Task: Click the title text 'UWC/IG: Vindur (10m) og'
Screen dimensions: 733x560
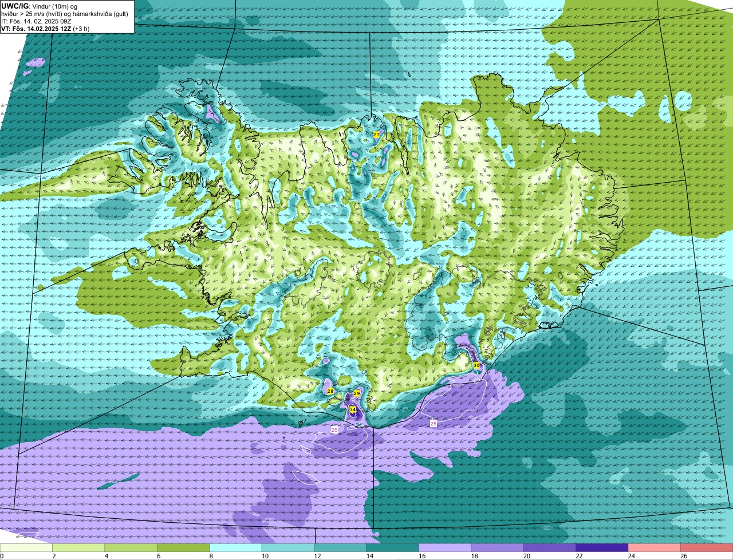Action: pyautogui.click(x=40, y=6)
